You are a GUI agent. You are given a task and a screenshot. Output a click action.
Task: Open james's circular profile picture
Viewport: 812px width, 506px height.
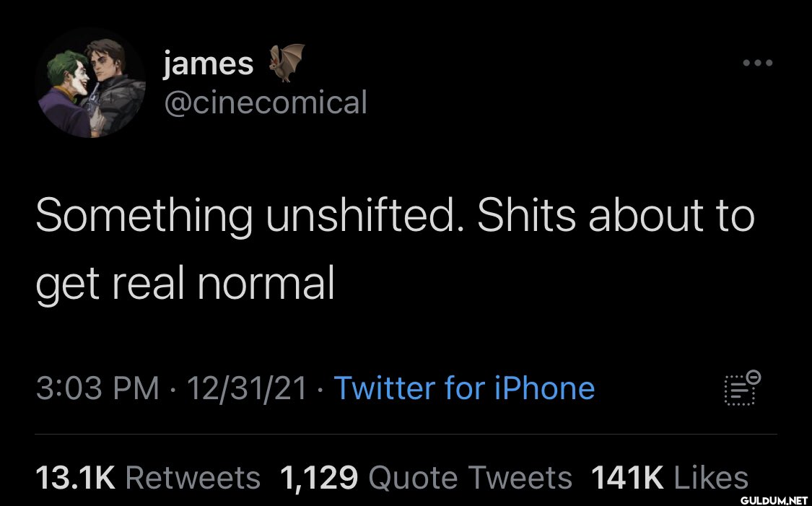[91, 83]
